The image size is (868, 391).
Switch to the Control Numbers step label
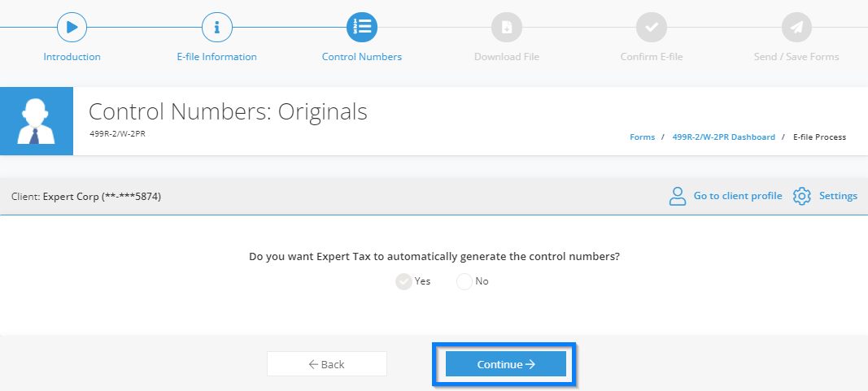(362, 57)
